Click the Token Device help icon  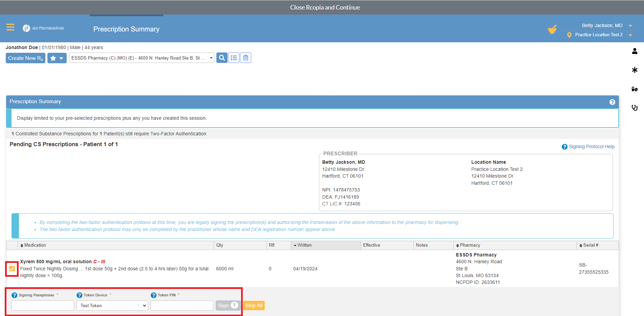(x=80, y=295)
